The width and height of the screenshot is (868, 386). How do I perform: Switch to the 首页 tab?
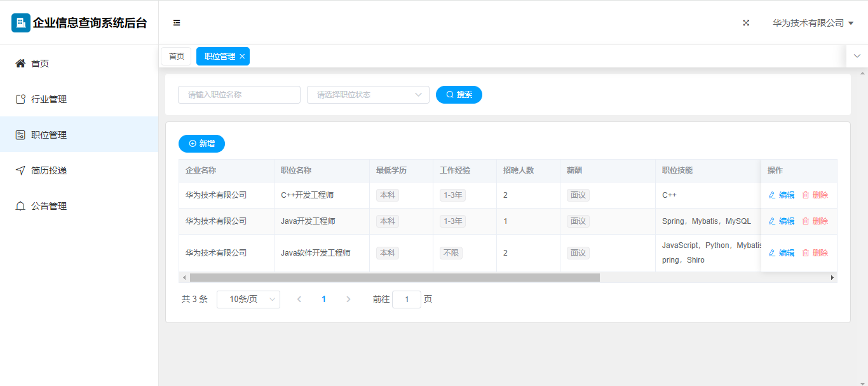176,57
